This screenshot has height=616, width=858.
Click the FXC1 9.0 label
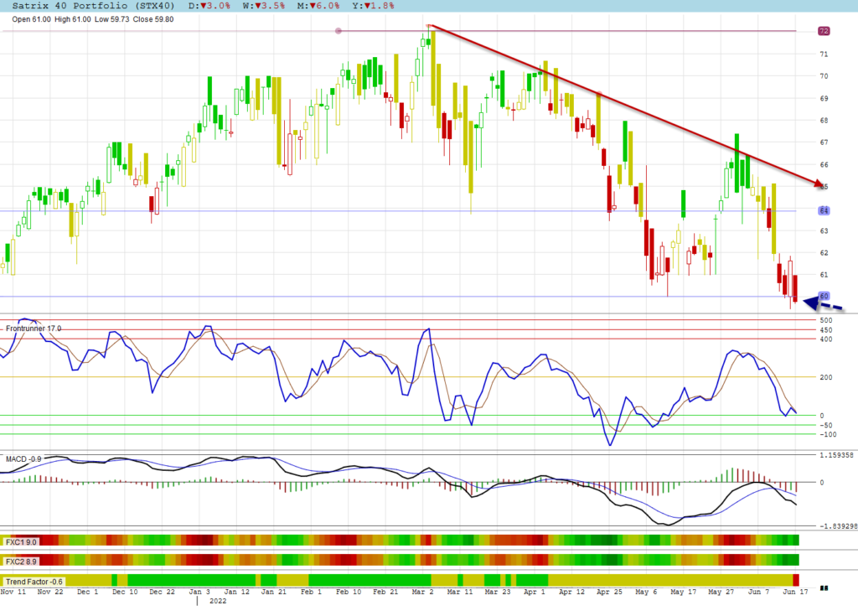pos(21,542)
